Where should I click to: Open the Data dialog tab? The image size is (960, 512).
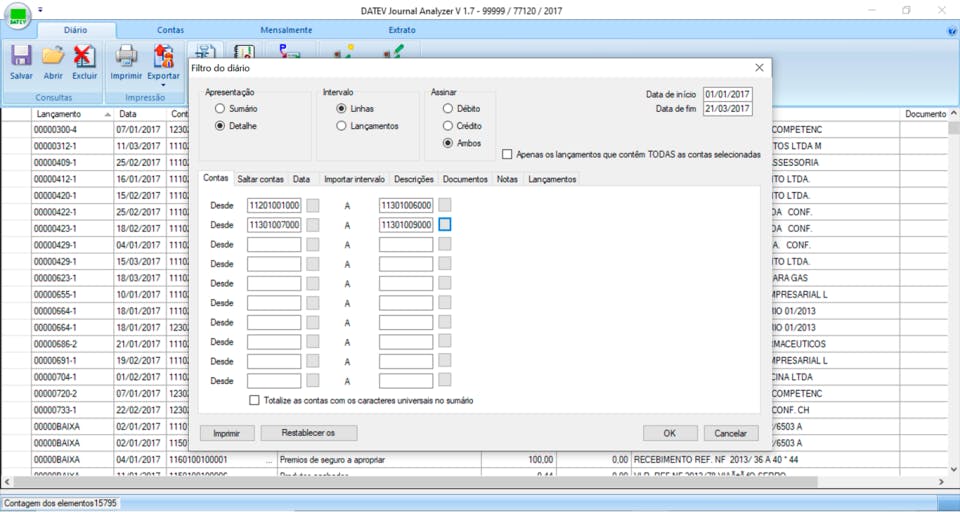click(301, 179)
